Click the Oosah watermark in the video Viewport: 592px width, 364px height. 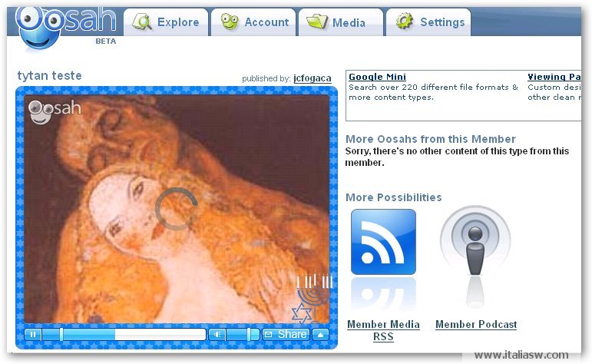(55, 111)
